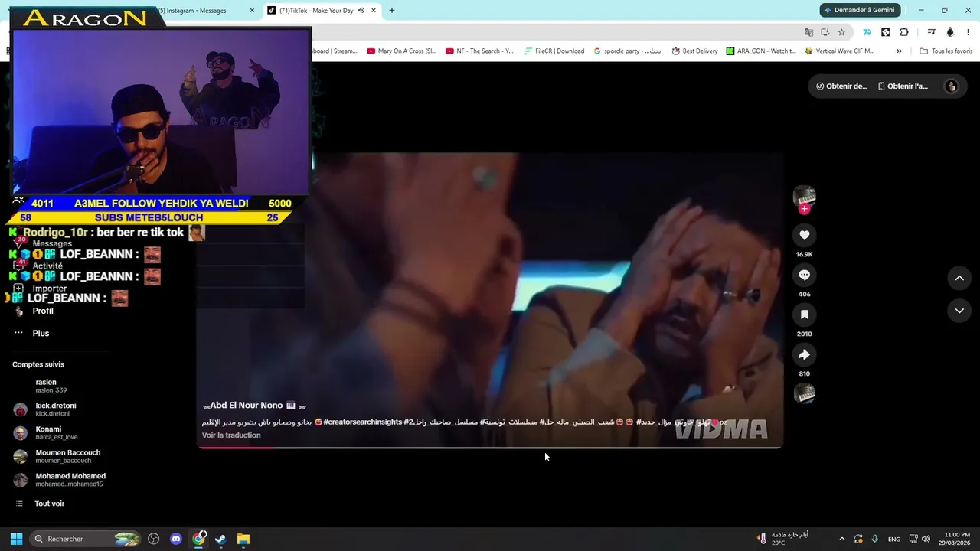Open the Chrome three-dot menu
The height and width of the screenshot is (551, 980).
pyautogui.click(x=969, y=32)
